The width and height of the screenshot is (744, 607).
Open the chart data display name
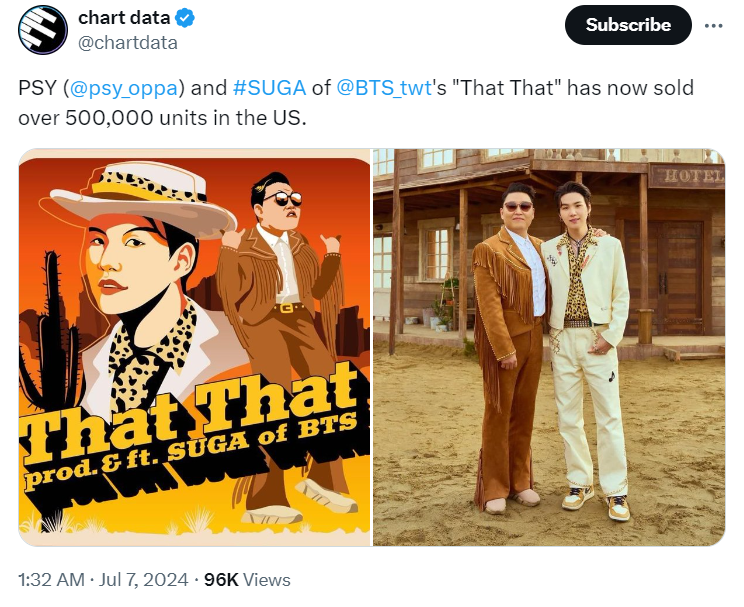124,18
